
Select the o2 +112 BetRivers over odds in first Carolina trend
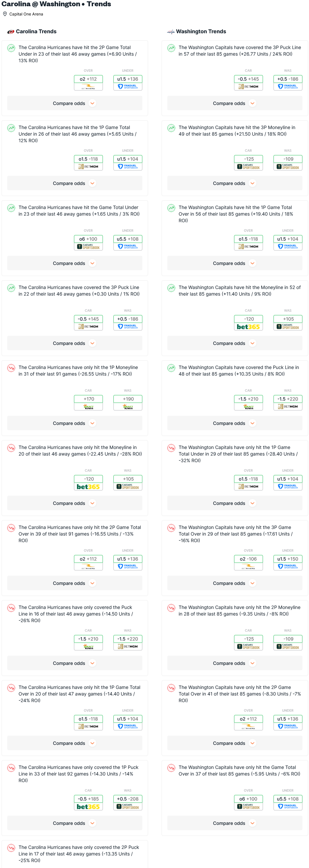tap(88, 83)
